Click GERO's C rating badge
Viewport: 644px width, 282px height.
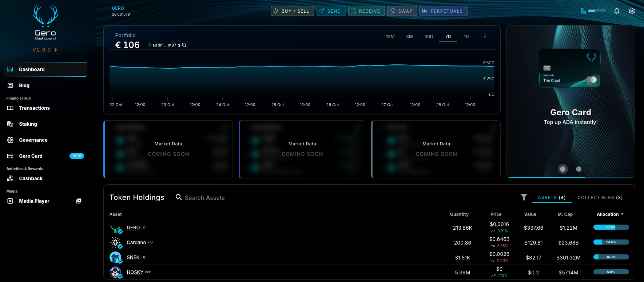coord(144,227)
